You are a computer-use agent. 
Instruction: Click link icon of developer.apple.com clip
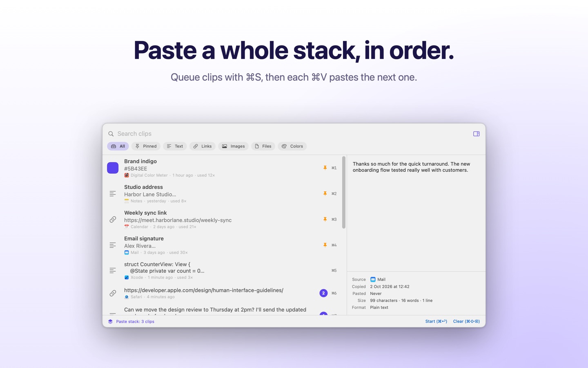click(113, 293)
